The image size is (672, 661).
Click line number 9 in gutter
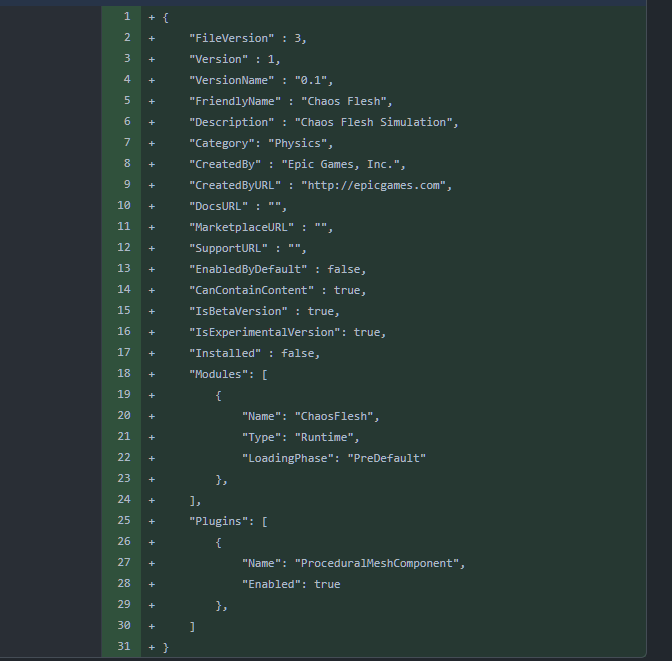[127, 185]
